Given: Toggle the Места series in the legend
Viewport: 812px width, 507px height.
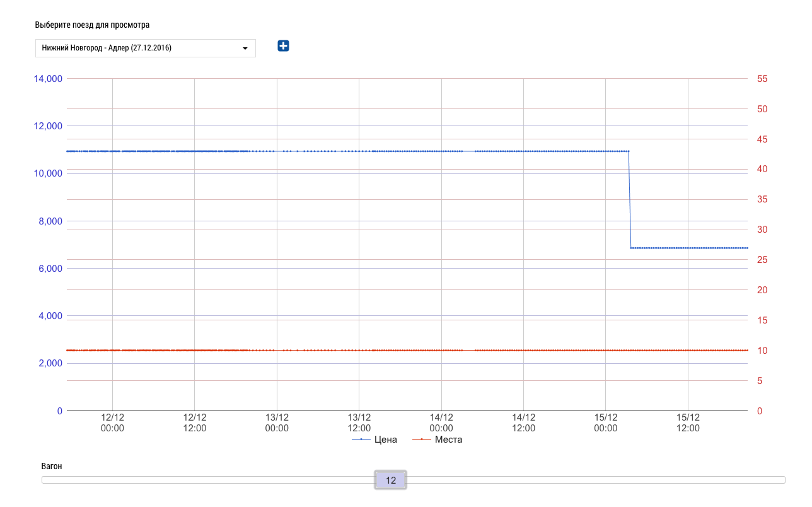Looking at the screenshot, I should click(x=448, y=440).
